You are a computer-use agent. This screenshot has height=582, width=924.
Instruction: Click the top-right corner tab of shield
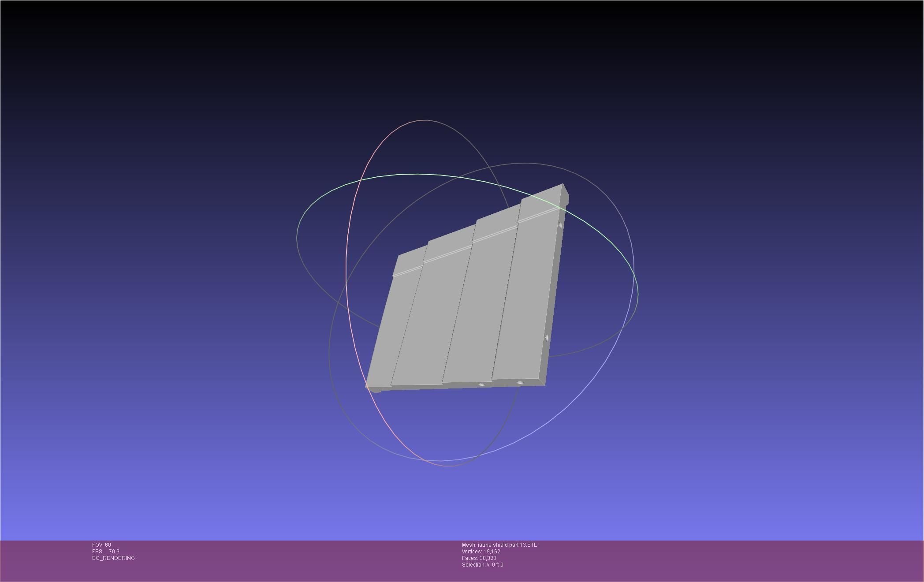click(566, 195)
